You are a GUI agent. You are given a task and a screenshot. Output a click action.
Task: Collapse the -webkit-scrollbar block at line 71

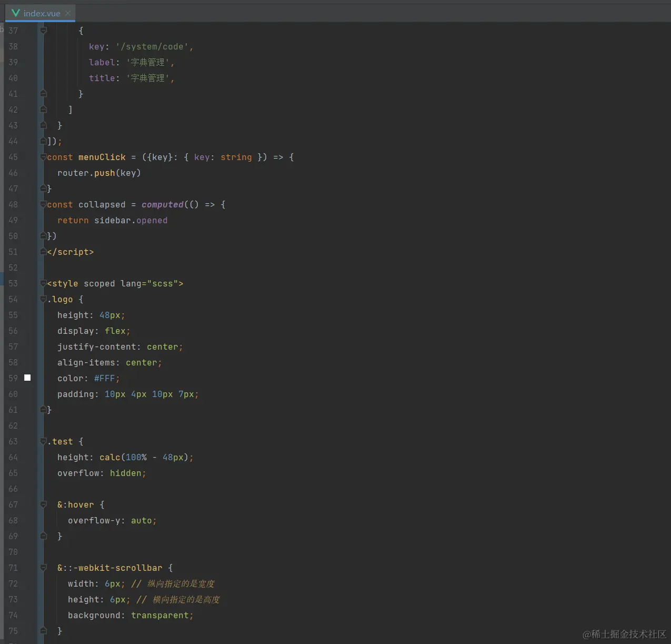click(x=43, y=568)
